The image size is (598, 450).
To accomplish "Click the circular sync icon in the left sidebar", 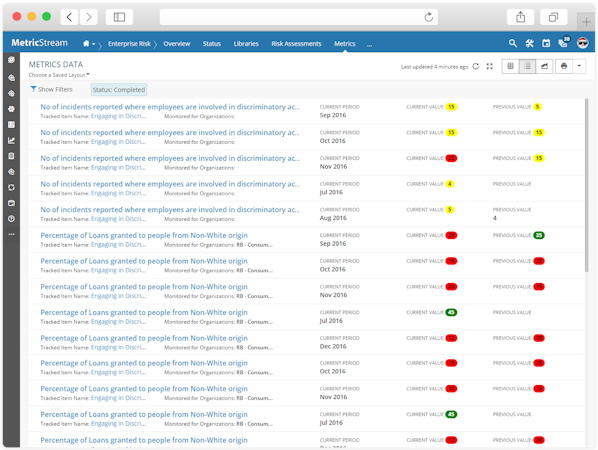I will pyautogui.click(x=11, y=187).
